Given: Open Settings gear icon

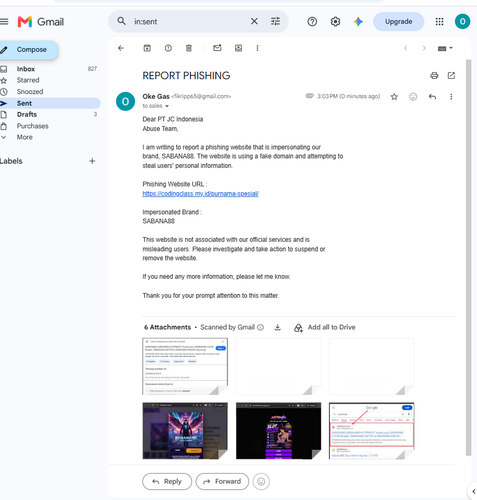Looking at the screenshot, I should [x=335, y=22].
